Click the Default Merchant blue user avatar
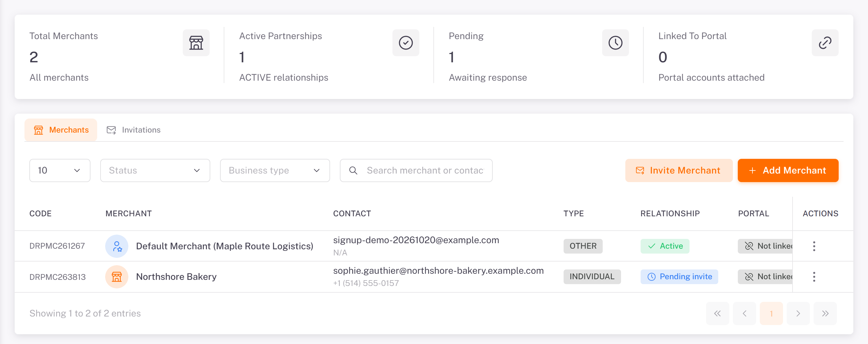This screenshot has width=868, height=344. click(x=116, y=246)
